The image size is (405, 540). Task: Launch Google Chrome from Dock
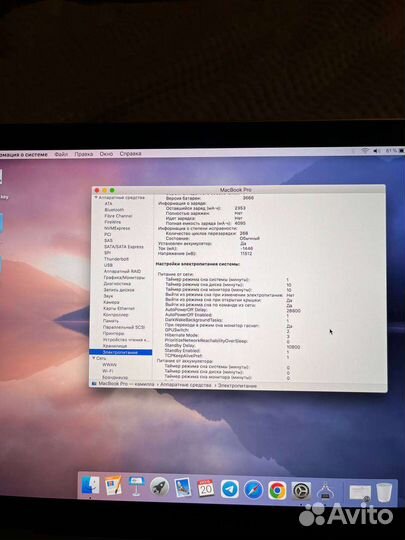277,490
